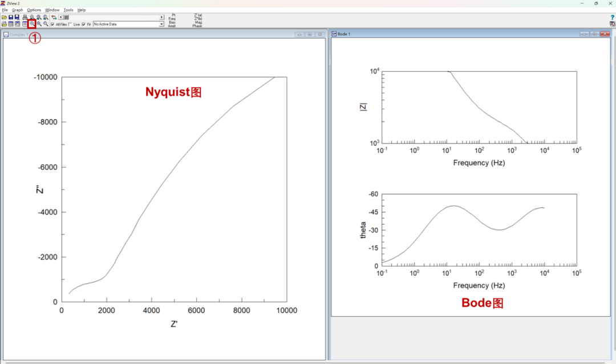The height and width of the screenshot is (364, 616).
Task: Open the Help menu
Action: click(x=82, y=10)
